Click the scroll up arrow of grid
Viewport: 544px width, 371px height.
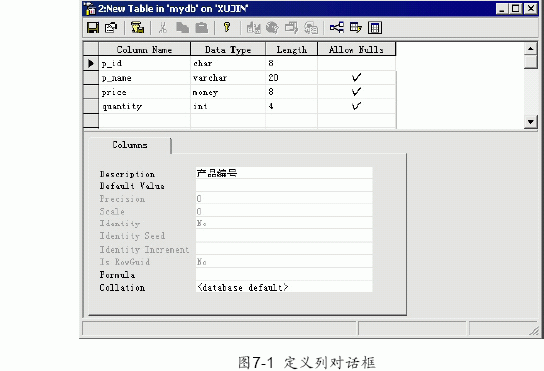(x=530, y=49)
